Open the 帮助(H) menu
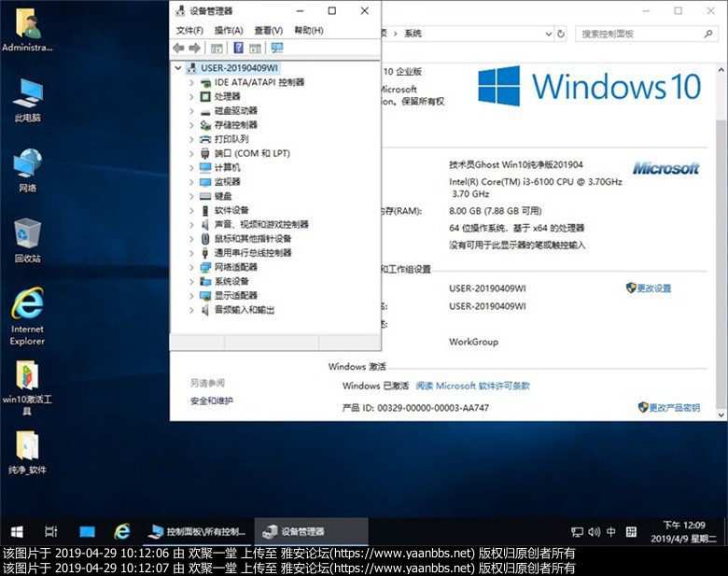 point(309,30)
